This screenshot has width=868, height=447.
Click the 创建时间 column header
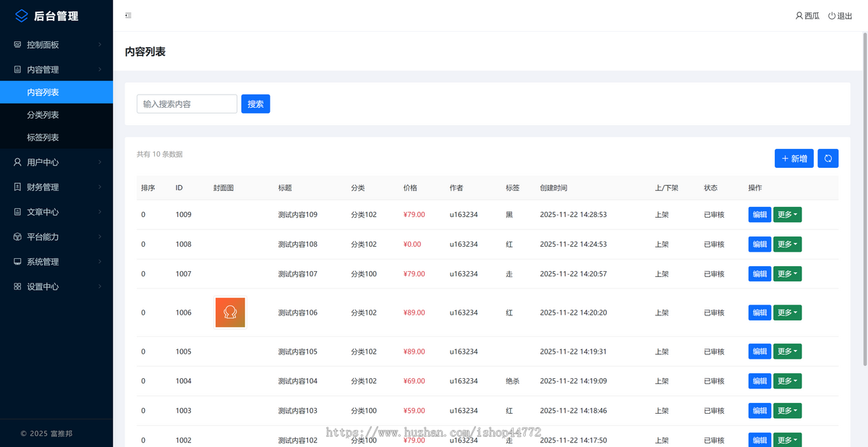pos(554,188)
